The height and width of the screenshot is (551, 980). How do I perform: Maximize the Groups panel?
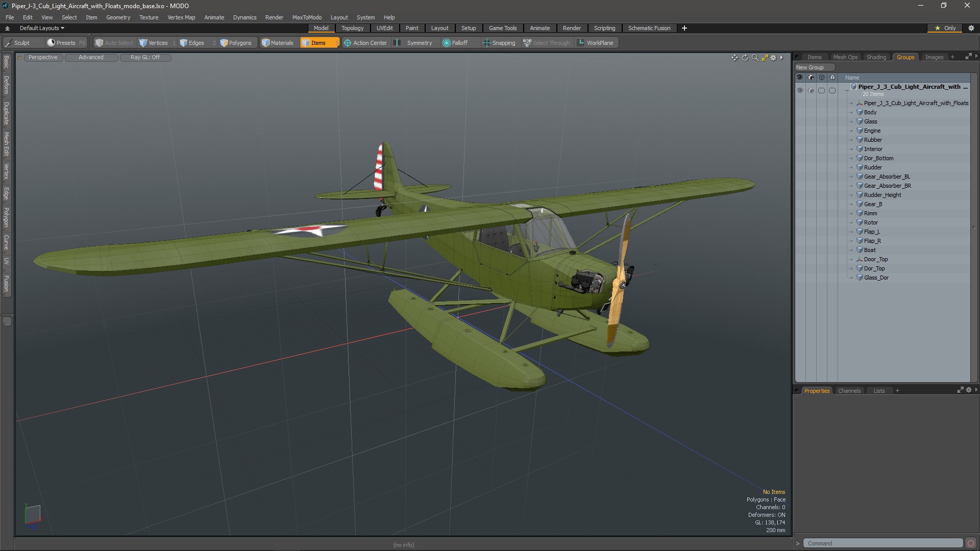pyautogui.click(x=968, y=57)
